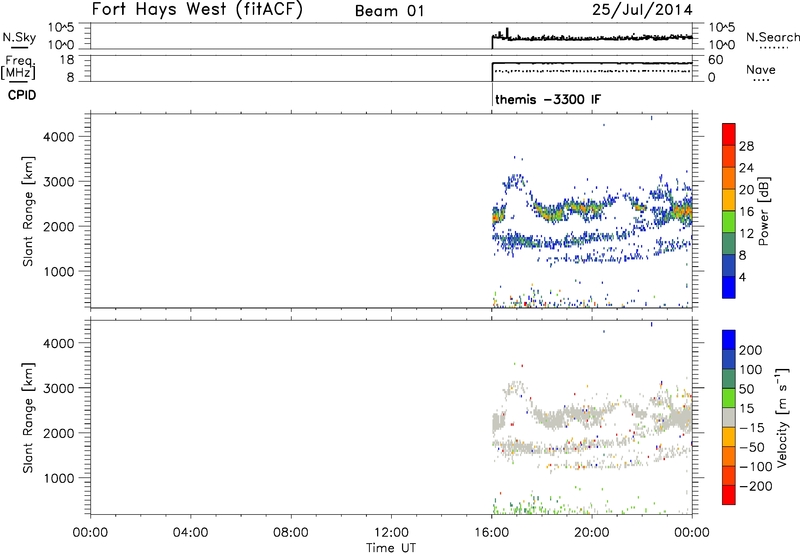Click the '2000' tick label in the velocity panel

(59, 433)
